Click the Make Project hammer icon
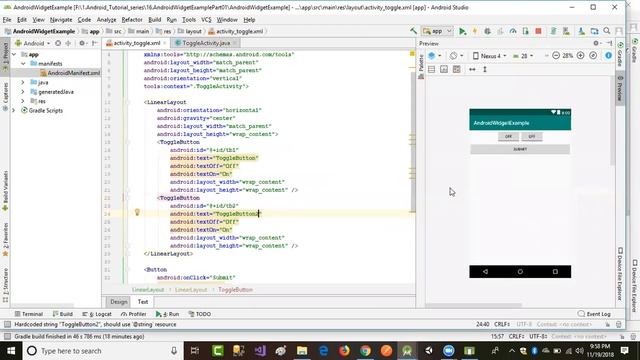The width and height of the screenshot is (640, 360). (413, 31)
